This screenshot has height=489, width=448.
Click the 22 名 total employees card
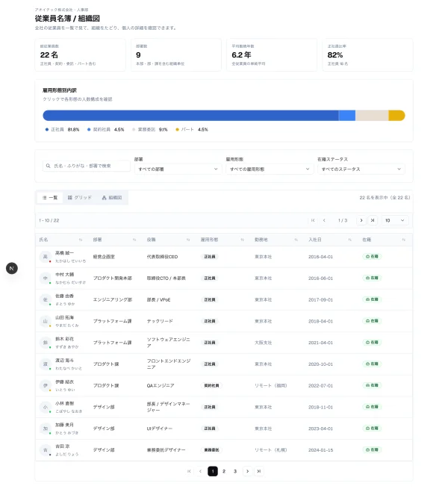tap(80, 55)
